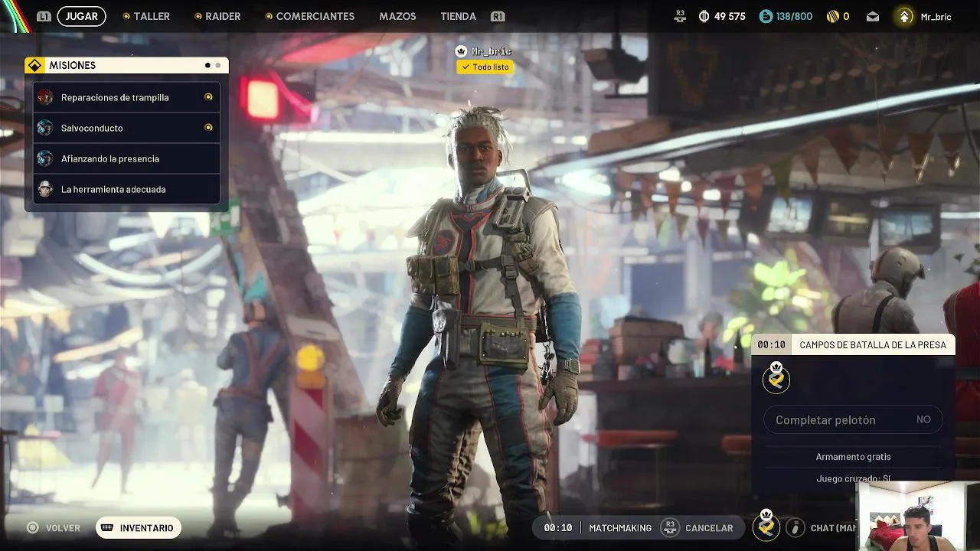Screen dimensions: 980x551
Task: Click the L1 previous-tab icon
Action: (44, 16)
